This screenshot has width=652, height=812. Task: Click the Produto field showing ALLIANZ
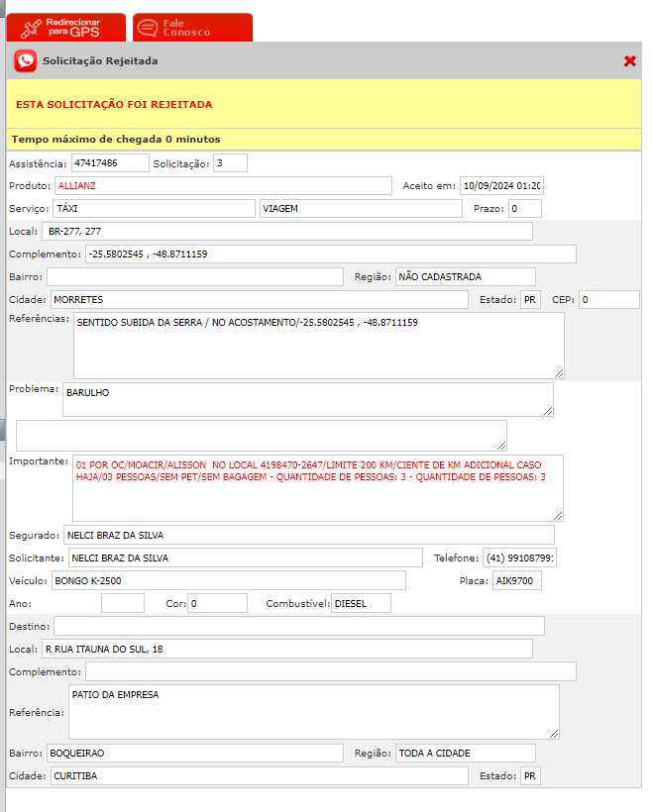pos(223,186)
